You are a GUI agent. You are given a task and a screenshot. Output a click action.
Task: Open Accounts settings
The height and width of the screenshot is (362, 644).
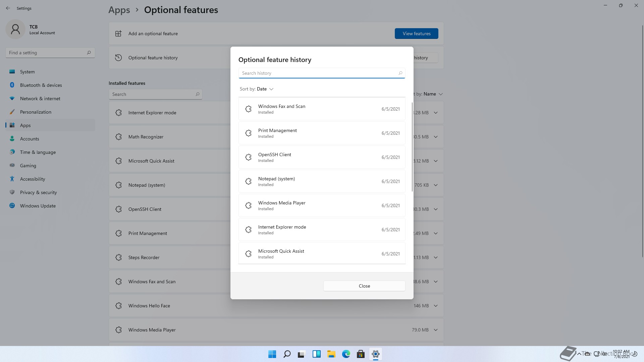point(50,139)
